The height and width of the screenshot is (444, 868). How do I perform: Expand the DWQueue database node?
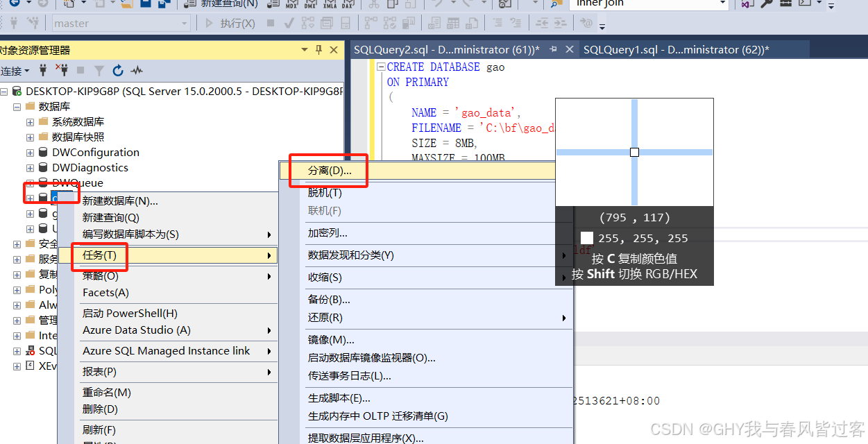coord(31,183)
